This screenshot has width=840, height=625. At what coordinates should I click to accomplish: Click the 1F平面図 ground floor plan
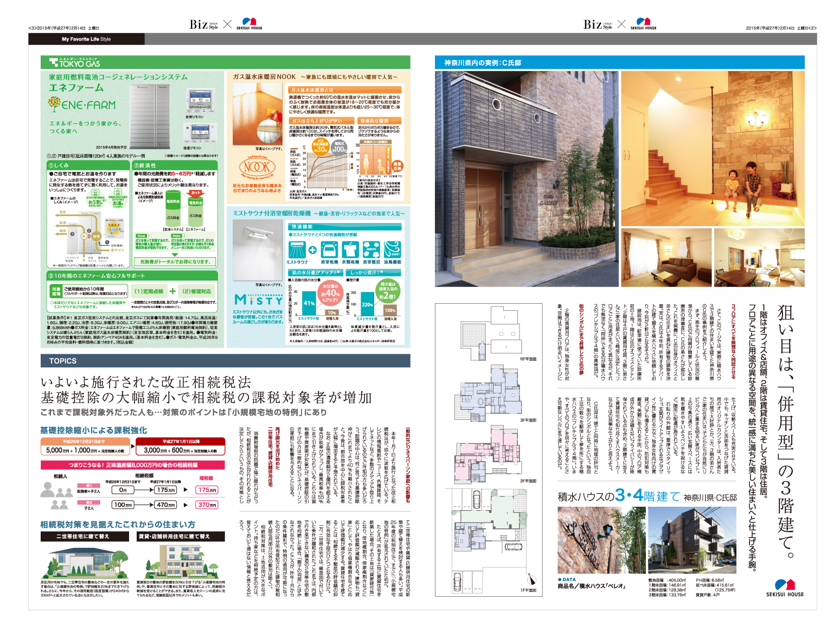[x=486, y=540]
